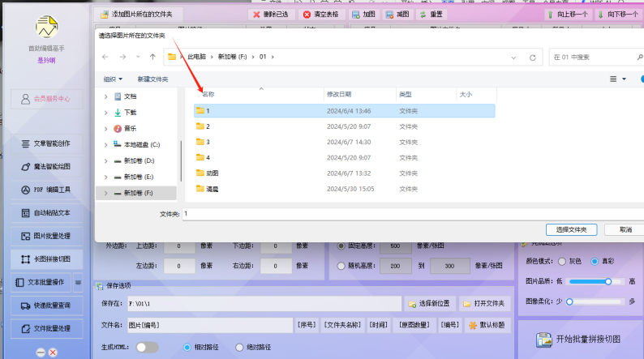The height and width of the screenshot is (359, 644).
Task: Click the 文件名 input field
Action: (x=210, y=325)
